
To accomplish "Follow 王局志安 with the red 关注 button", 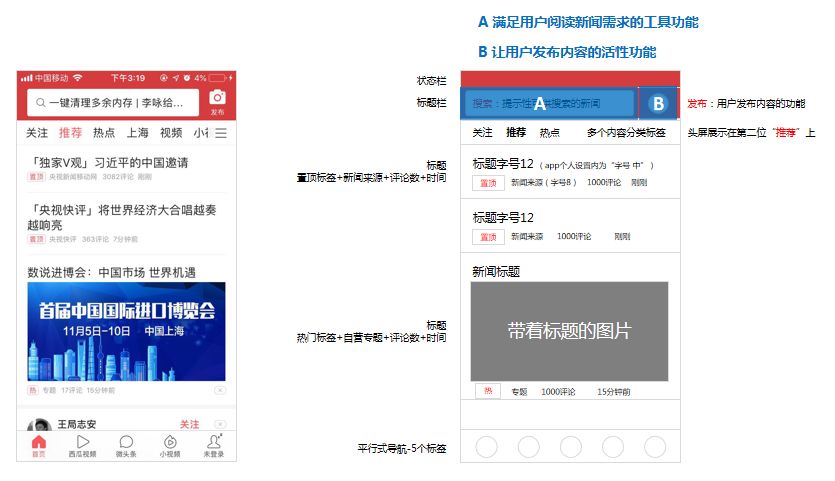I will tap(189, 424).
